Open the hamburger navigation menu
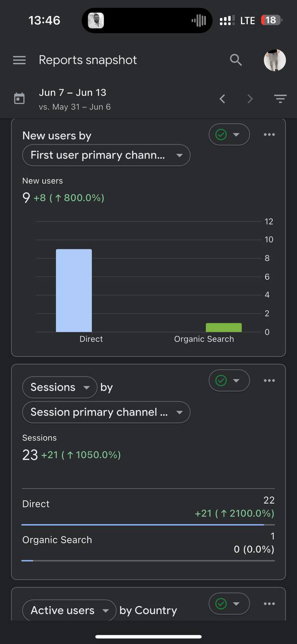 19,60
